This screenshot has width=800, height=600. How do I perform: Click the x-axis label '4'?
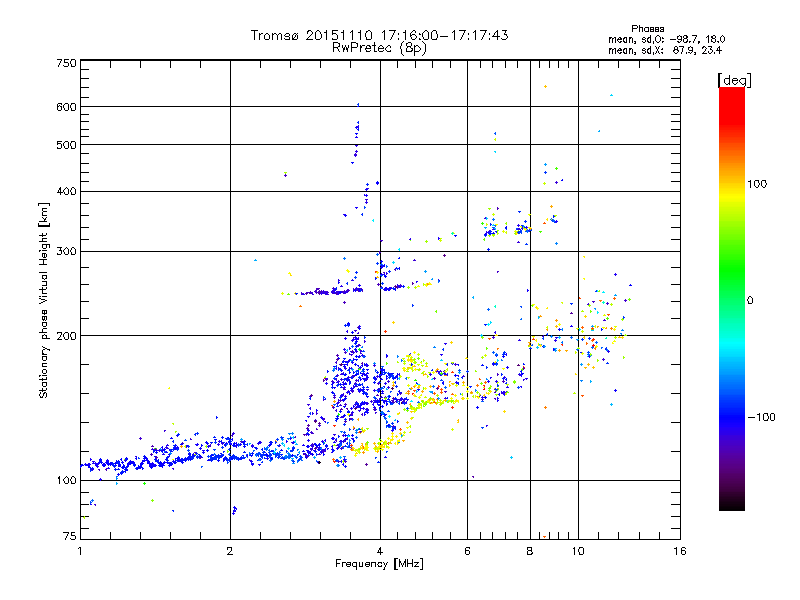tap(380, 551)
